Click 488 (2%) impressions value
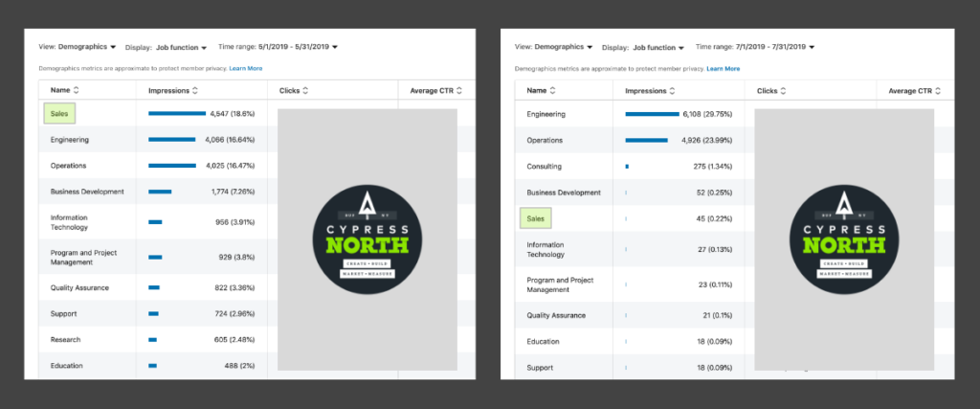The height and width of the screenshot is (409, 980). point(239,365)
